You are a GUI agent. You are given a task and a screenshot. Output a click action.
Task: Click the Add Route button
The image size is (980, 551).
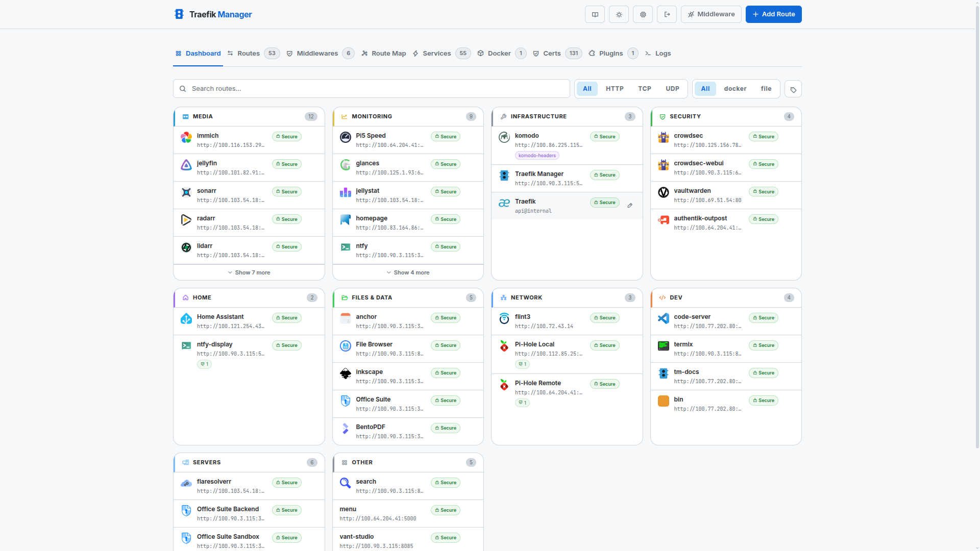pos(773,14)
